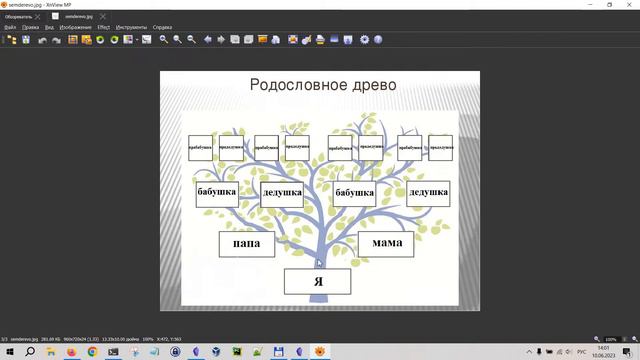This screenshot has width=640, height=360.
Task: Select the Crop tool icon (orange grid)
Action: point(73,40)
